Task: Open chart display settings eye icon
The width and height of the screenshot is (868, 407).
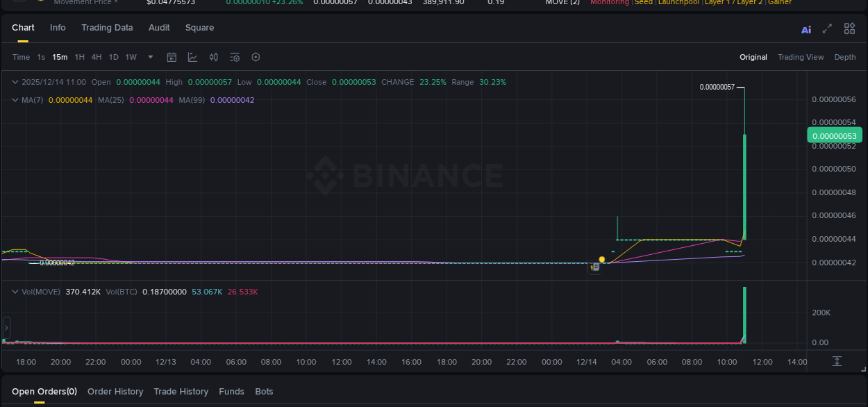Action: tap(234, 57)
